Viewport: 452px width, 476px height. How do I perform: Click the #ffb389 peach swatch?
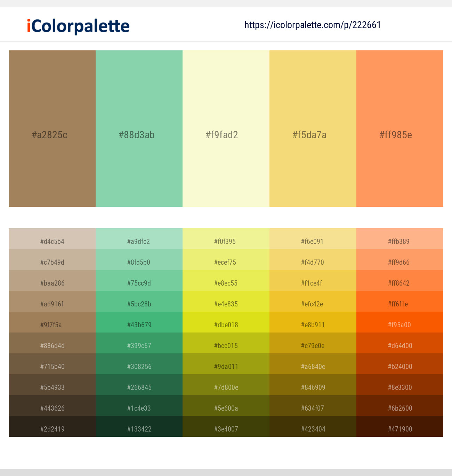[x=400, y=241]
